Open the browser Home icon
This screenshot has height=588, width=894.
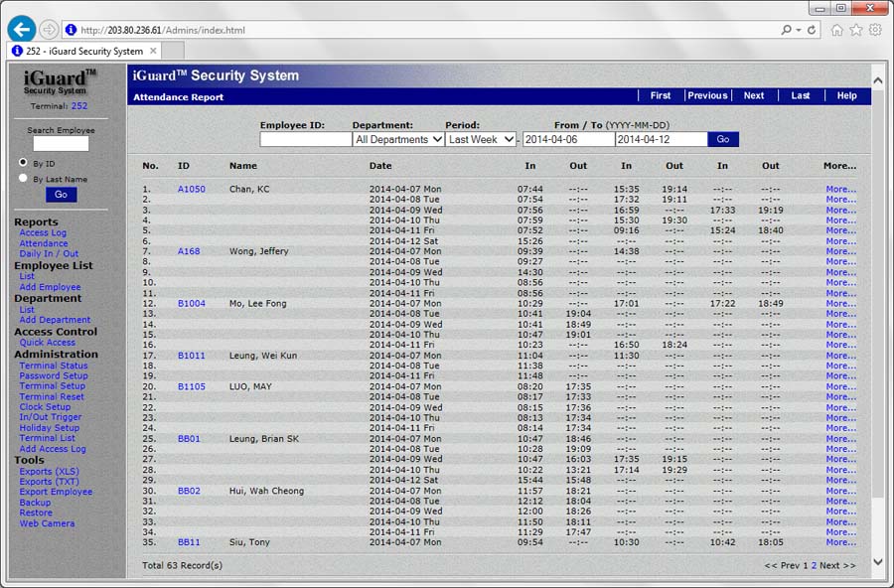click(x=836, y=30)
